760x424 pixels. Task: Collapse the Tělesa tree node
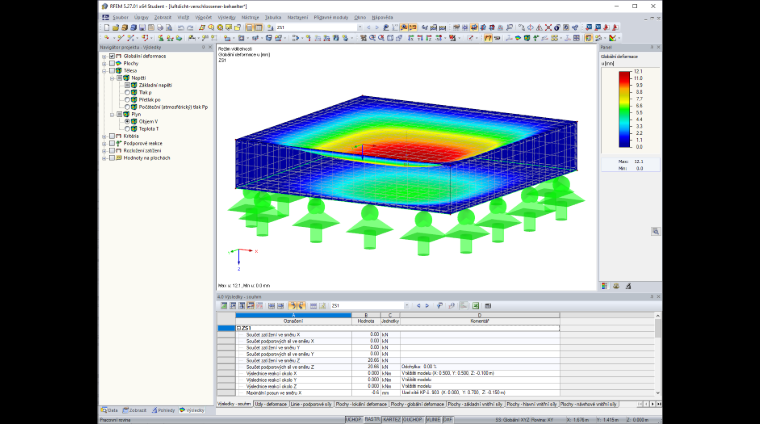(x=104, y=71)
